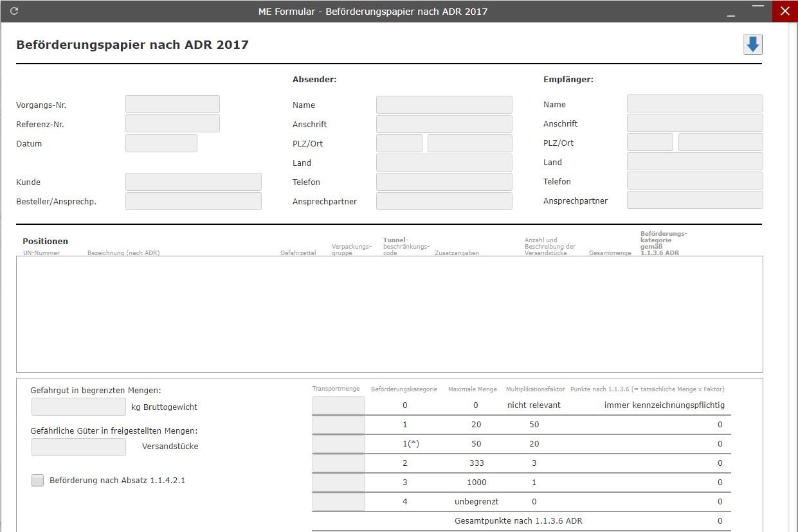Close the ME Formular window
798x532 pixels.
(784, 11)
